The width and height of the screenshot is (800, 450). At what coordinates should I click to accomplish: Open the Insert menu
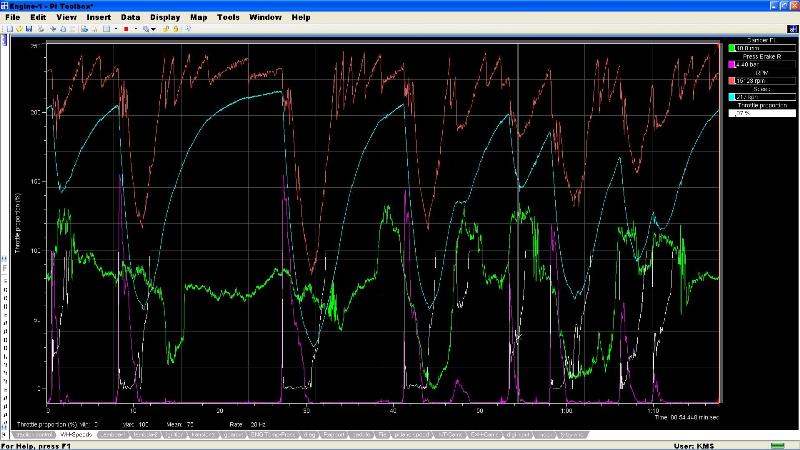click(98, 17)
